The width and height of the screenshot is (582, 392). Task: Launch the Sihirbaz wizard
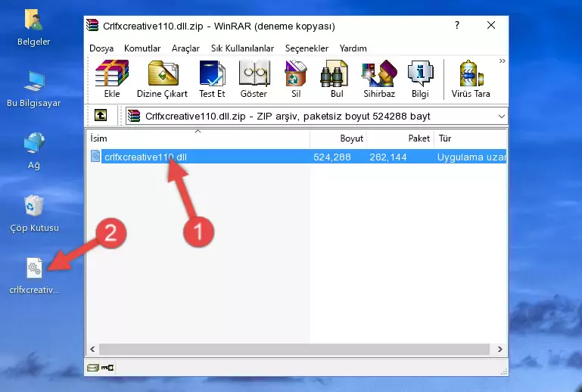tap(379, 79)
